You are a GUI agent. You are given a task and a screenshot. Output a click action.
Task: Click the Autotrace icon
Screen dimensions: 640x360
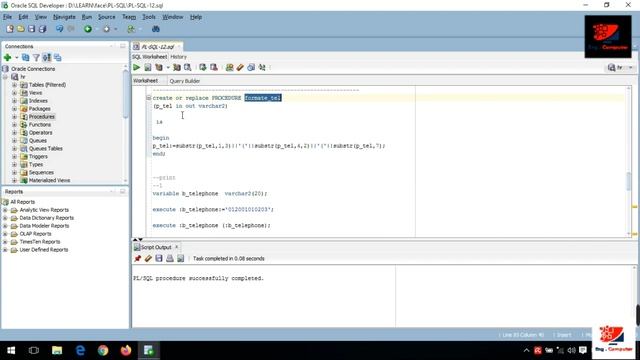tap(177, 67)
